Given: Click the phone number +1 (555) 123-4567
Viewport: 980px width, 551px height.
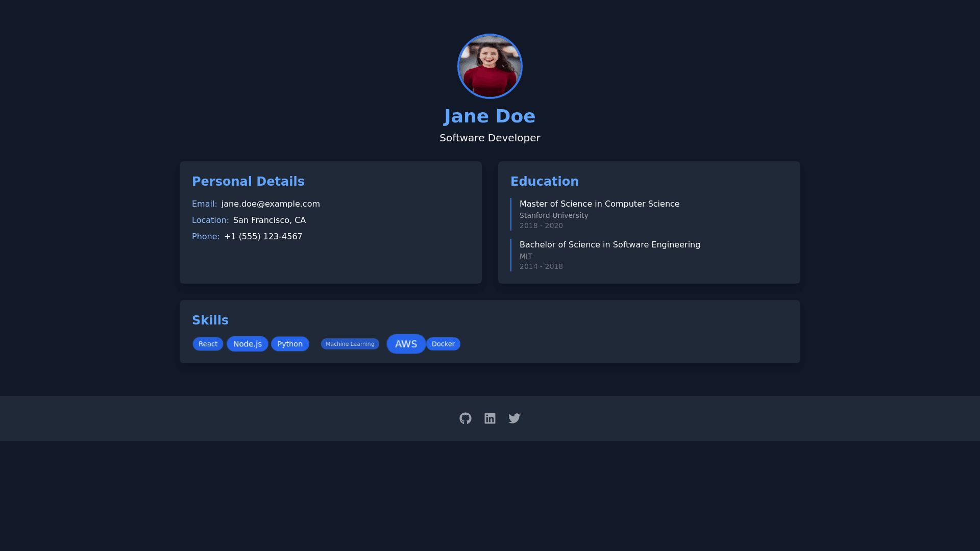Looking at the screenshot, I should tap(263, 237).
